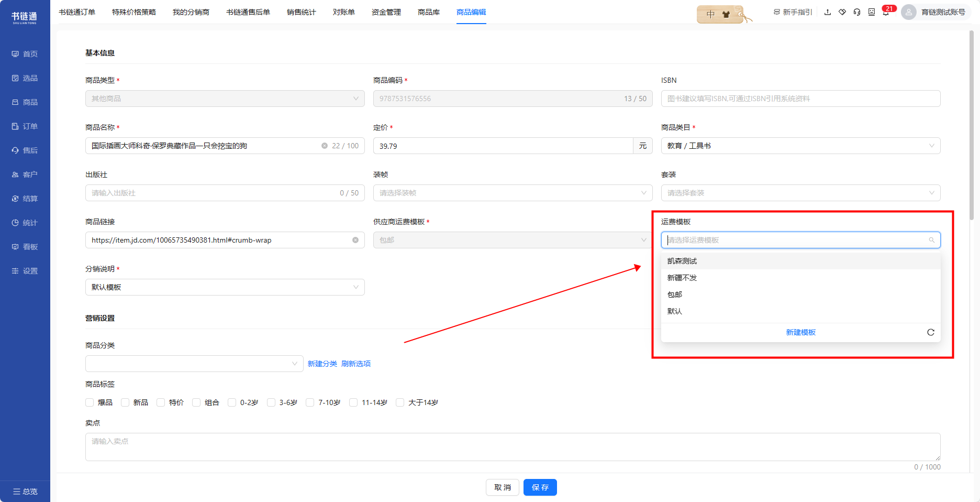The width and height of the screenshot is (980, 502).
Task: Open the 客户 sidebar section
Action: coord(25,174)
